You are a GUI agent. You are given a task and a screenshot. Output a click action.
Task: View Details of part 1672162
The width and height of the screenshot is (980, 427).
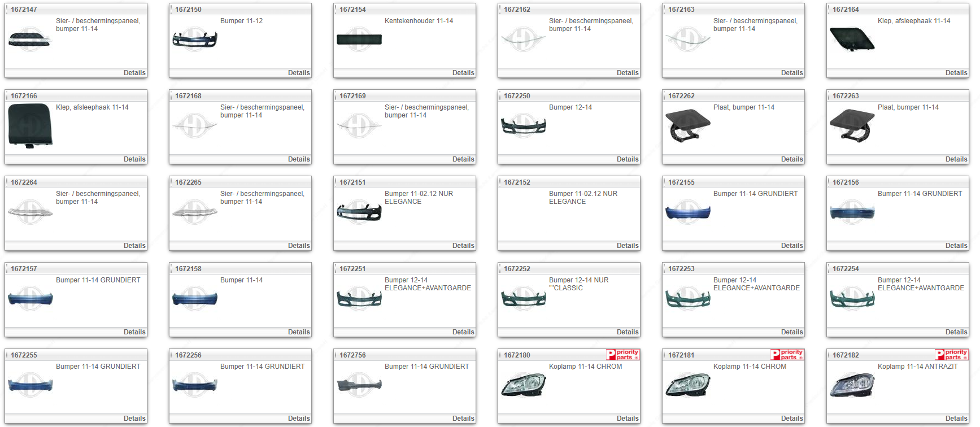pos(628,73)
